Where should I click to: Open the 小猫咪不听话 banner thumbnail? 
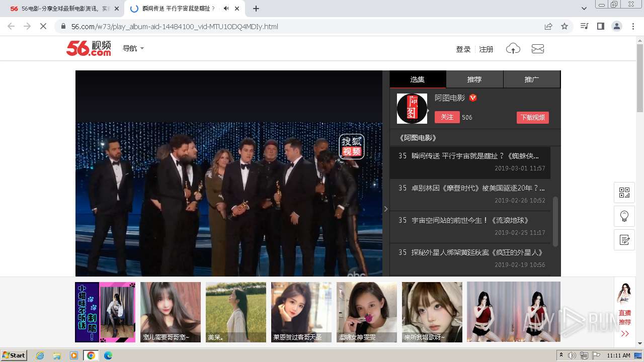(x=105, y=312)
